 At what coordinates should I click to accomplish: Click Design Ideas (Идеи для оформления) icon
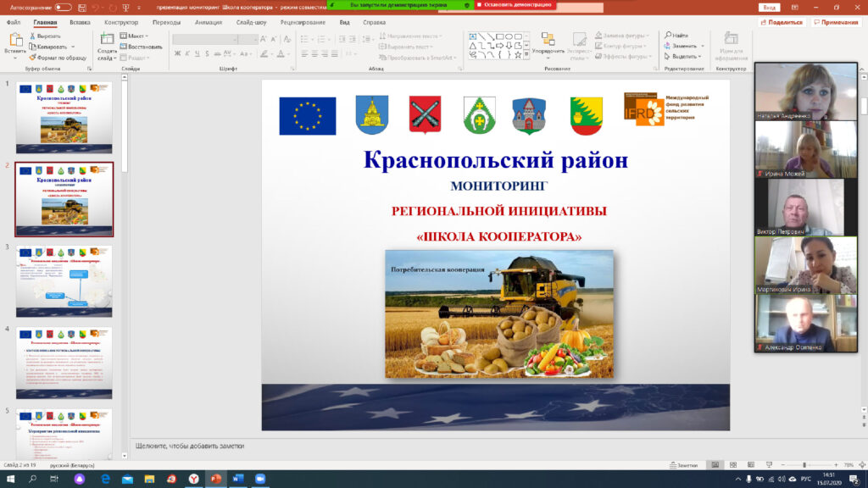731,38
